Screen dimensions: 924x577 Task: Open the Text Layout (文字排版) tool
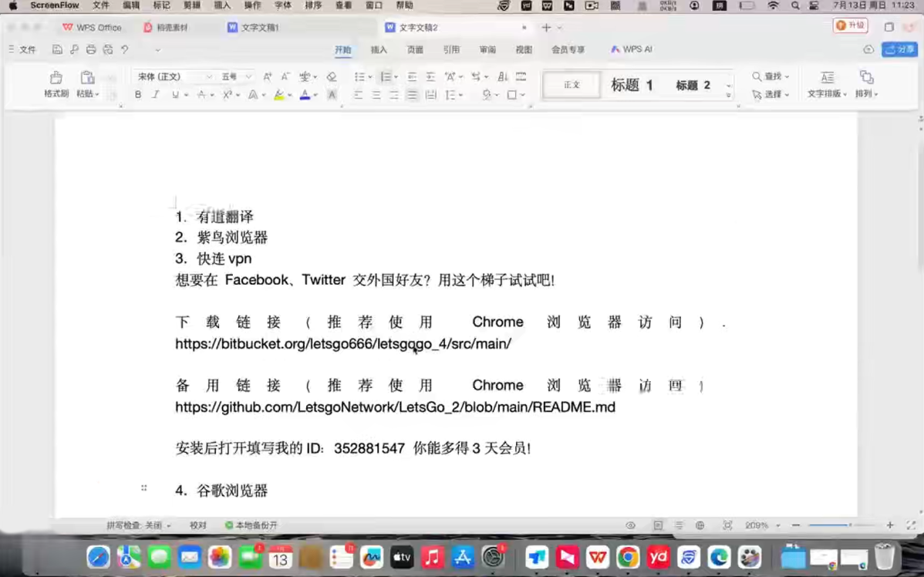click(827, 84)
